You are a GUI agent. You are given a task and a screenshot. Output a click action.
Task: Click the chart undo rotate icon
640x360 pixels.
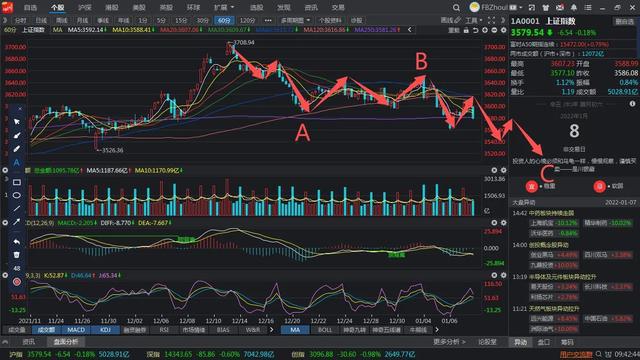[476, 30]
